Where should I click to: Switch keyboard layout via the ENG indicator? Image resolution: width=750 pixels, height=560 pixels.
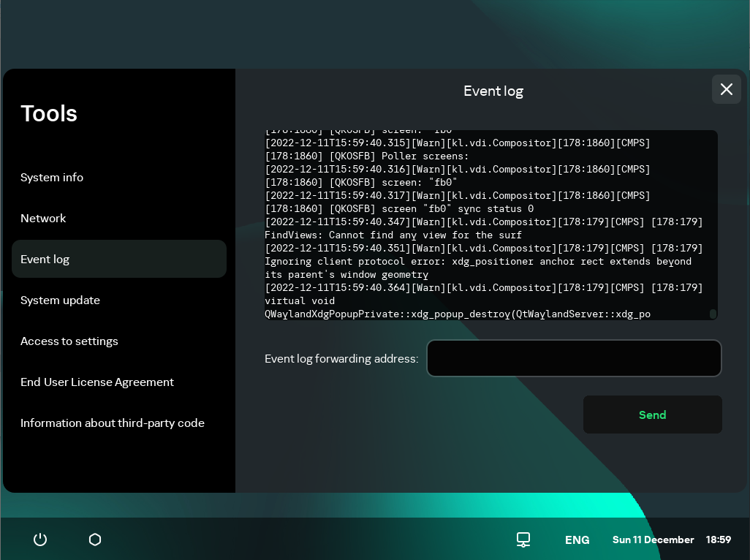(577, 540)
